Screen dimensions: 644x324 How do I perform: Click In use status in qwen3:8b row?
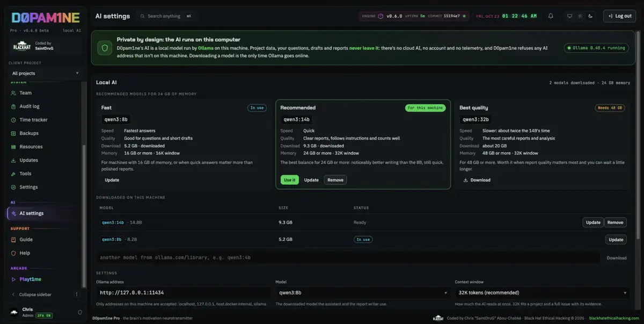point(363,240)
